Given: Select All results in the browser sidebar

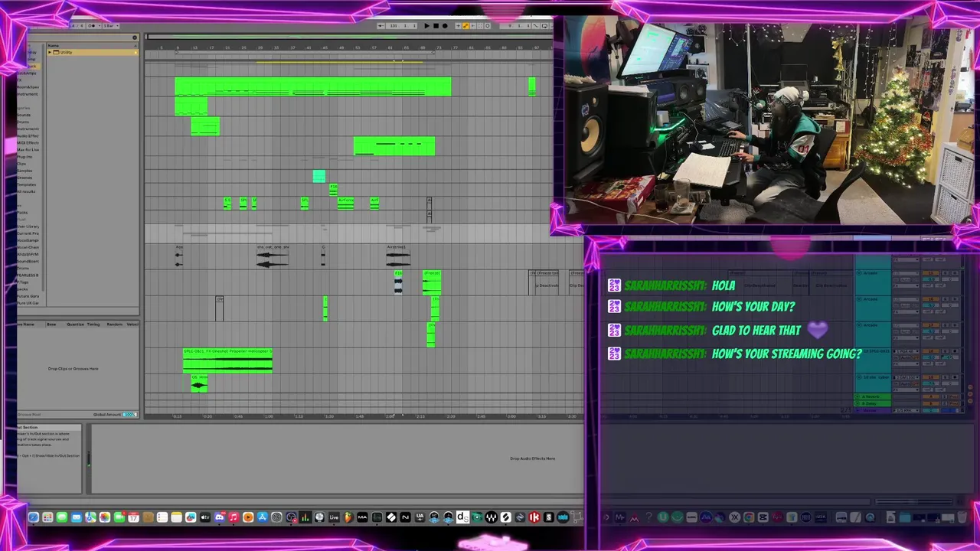Looking at the screenshot, I should pyautogui.click(x=27, y=191).
